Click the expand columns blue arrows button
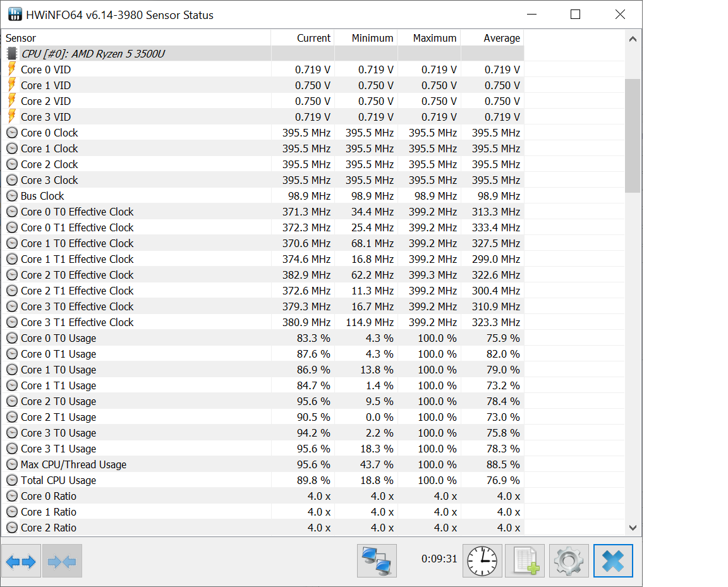 click(21, 561)
